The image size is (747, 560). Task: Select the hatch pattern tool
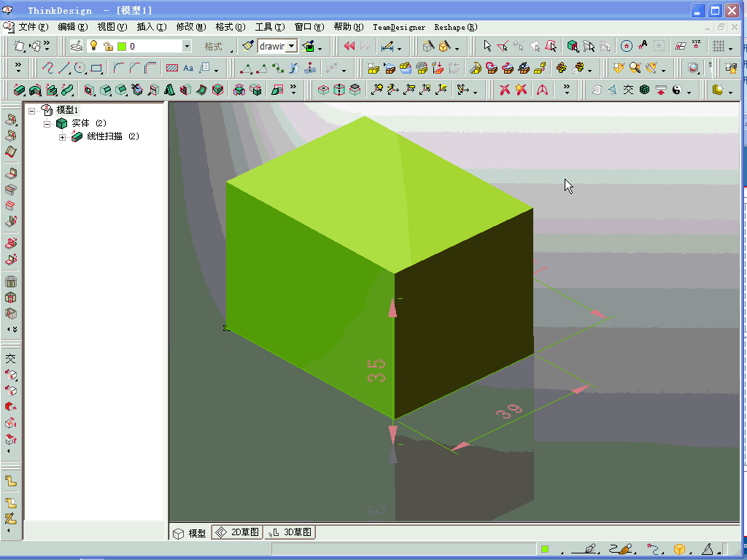coord(172,68)
